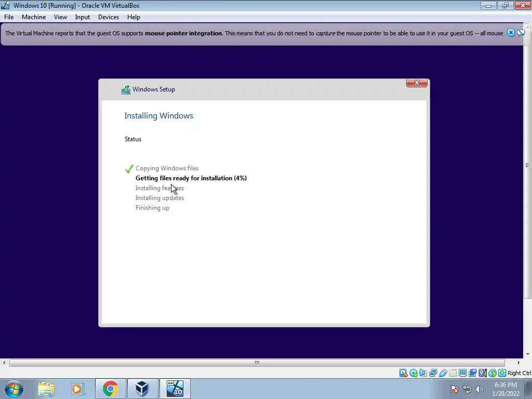This screenshot has width=532, height=399.
Task: Select the Windows 10 VM taskbar button
Action: pyautogui.click(x=175, y=389)
